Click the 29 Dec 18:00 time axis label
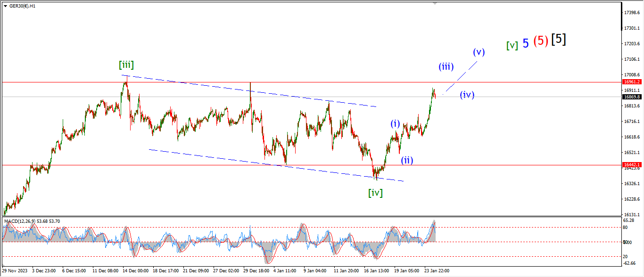 [x=256, y=271]
